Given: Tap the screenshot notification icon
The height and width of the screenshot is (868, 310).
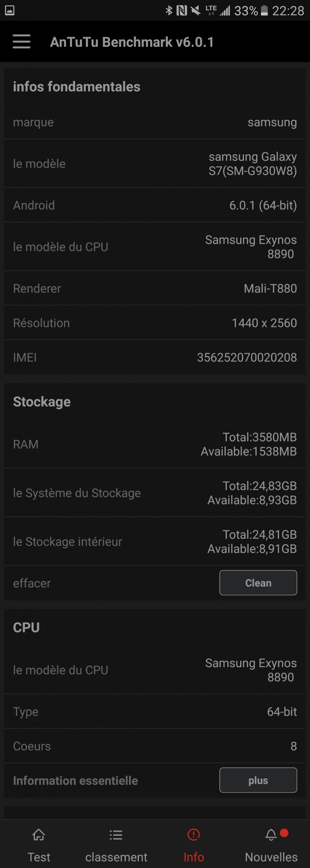Looking at the screenshot, I should tap(10, 11).
